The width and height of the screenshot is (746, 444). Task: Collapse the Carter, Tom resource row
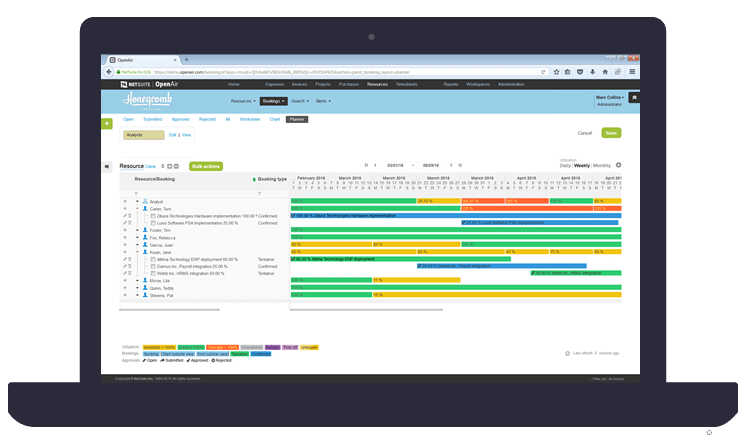click(137, 208)
